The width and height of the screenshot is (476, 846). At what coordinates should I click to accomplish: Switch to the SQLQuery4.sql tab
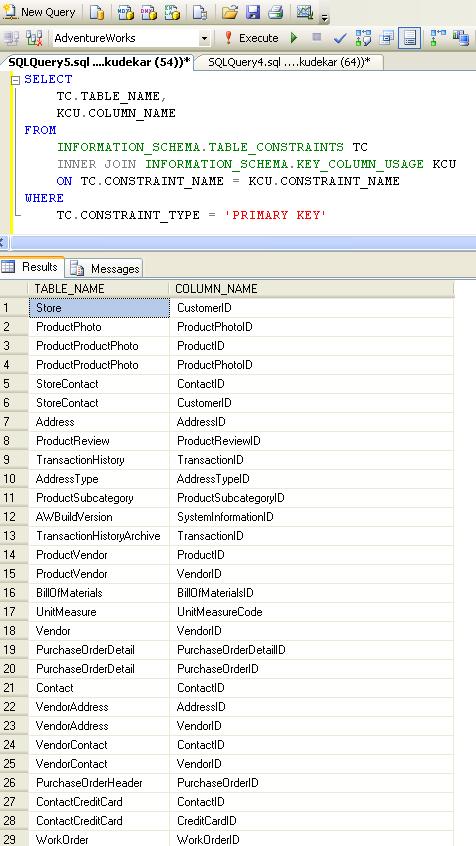pyautogui.click(x=289, y=62)
